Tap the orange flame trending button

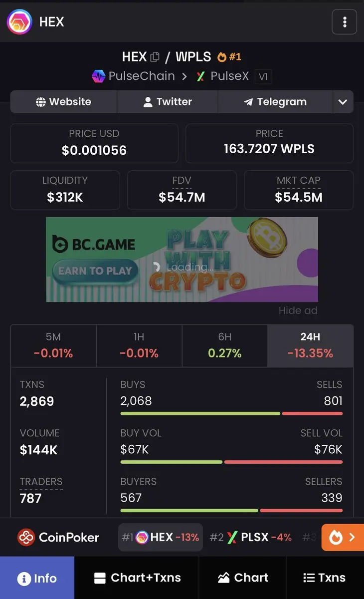point(343,537)
